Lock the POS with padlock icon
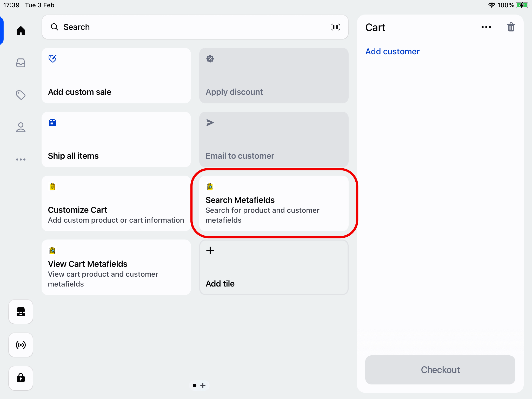The height and width of the screenshot is (399, 532). pyautogui.click(x=21, y=378)
